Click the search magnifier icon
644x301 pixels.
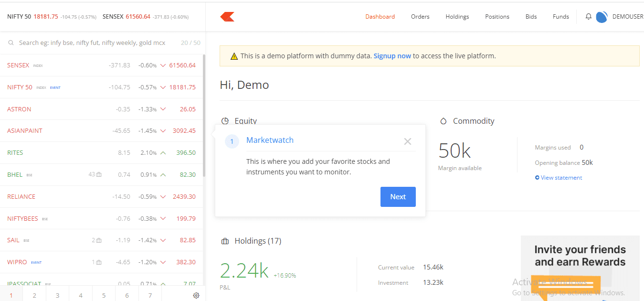click(x=11, y=43)
